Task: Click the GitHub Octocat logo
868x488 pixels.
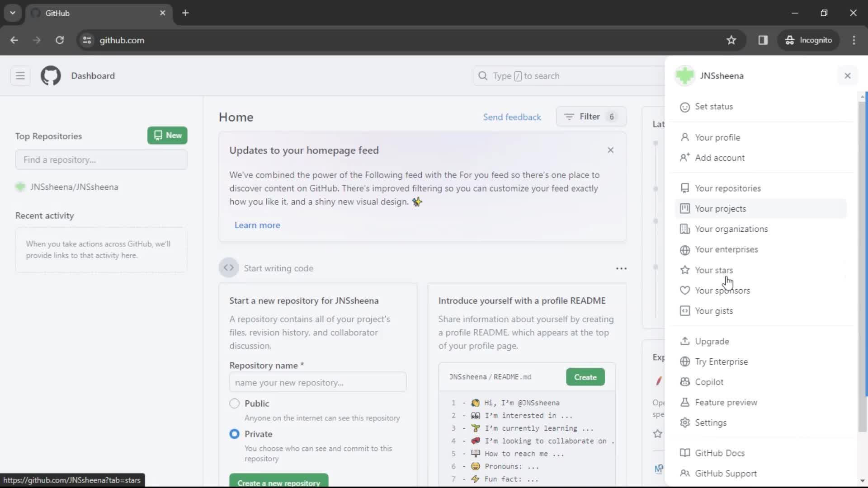Action: coord(51,75)
